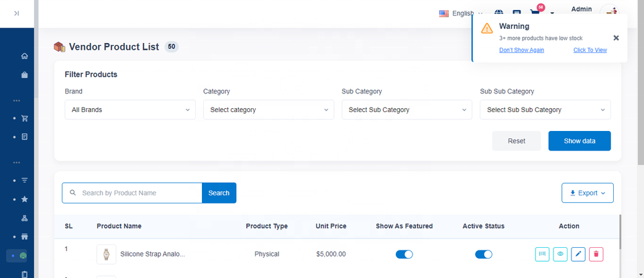Viewport: 644px width, 278px height.
Task: Click the Don't Show Again link
Action: tap(521, 50)
